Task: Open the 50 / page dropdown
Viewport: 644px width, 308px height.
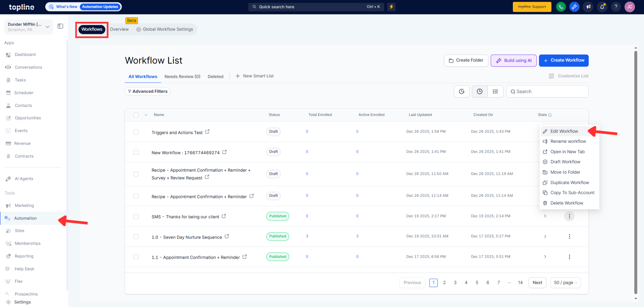Action: pos(565,283)
